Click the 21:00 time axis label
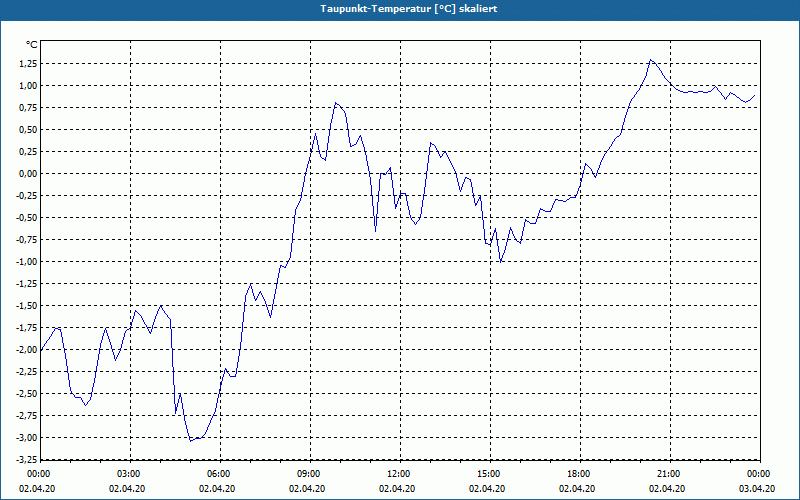The height and width of the screenshot is (500, 800). tap(670, 474)
